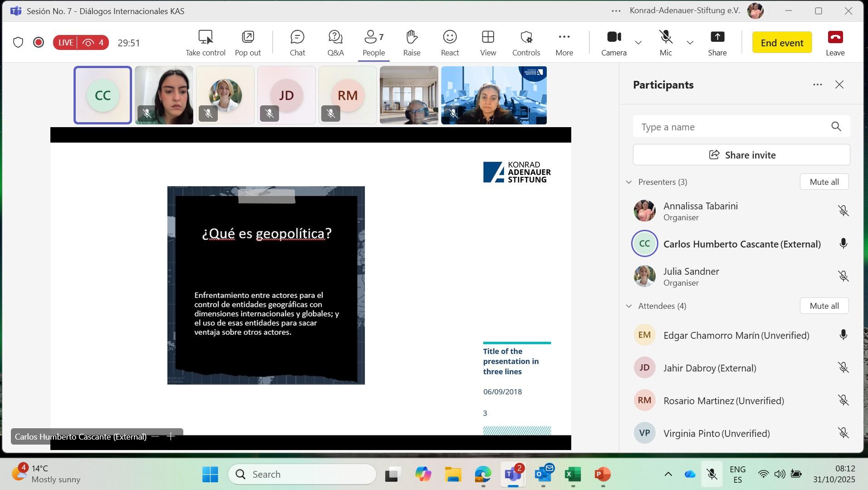Open the Chat panel
This screenshot has width=868, height=490.
pos(297,43)
